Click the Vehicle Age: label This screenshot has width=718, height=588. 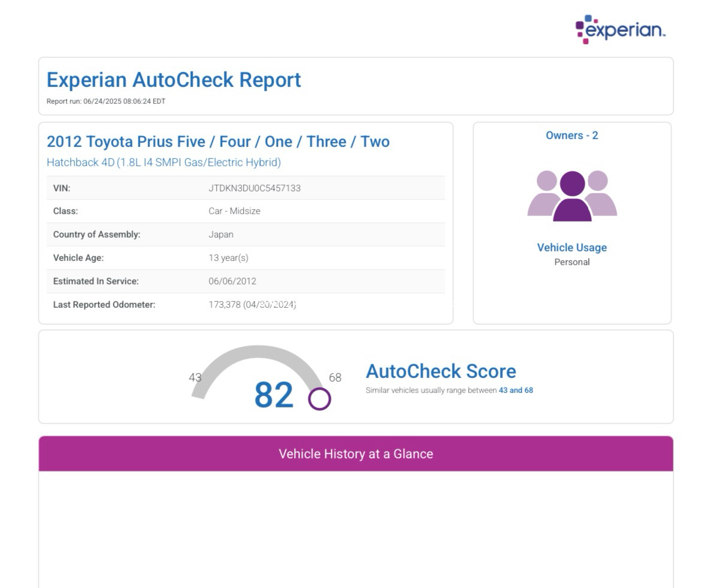point(78,257)
